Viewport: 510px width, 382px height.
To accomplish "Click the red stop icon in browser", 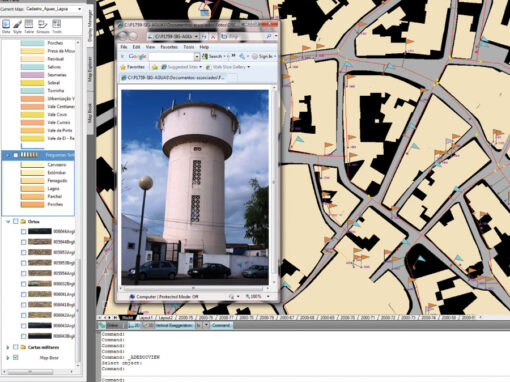I will click(213, 36).
